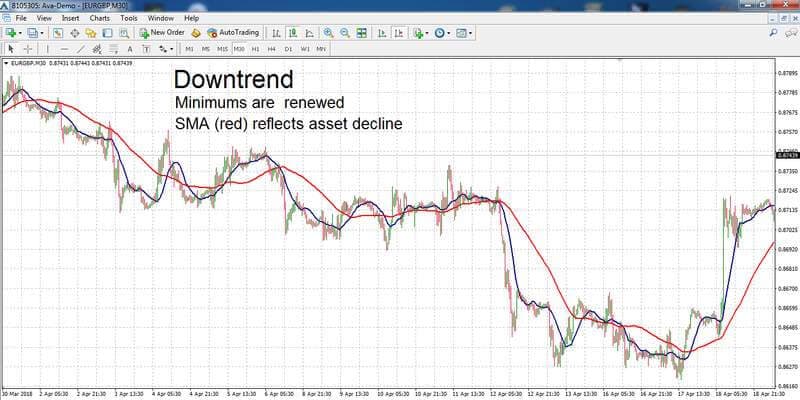
Task: Click the New Chart icon
Action: [11, 33]
